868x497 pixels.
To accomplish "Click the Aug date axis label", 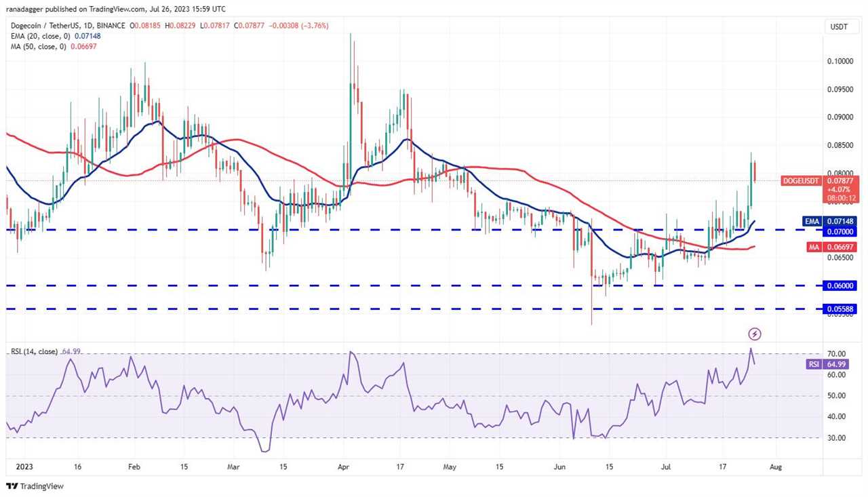I will [x=777, y=467].
